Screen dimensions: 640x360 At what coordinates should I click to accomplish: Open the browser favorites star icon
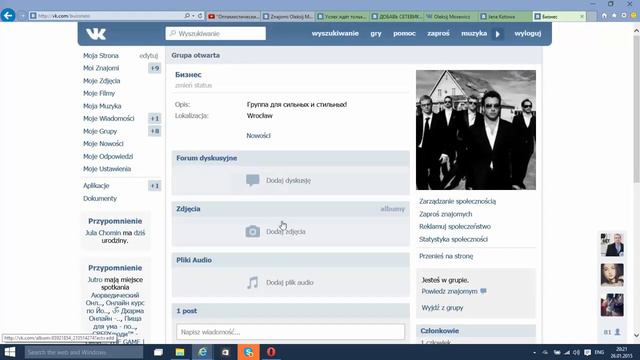pos(614,16)
